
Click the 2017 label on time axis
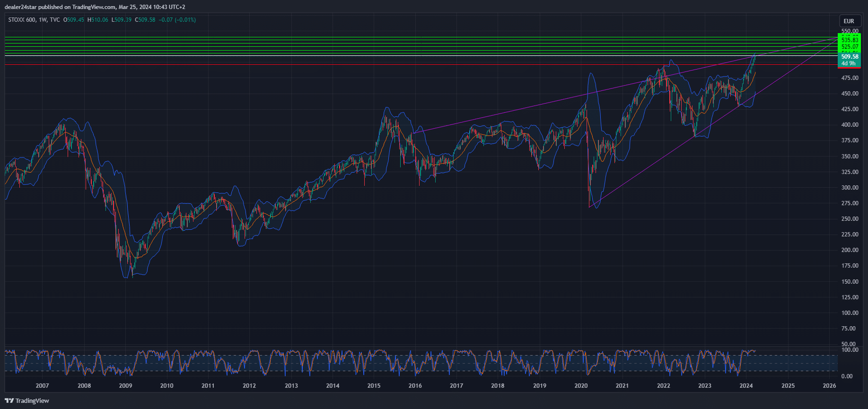pyautogui.click(x=456, y=386)
